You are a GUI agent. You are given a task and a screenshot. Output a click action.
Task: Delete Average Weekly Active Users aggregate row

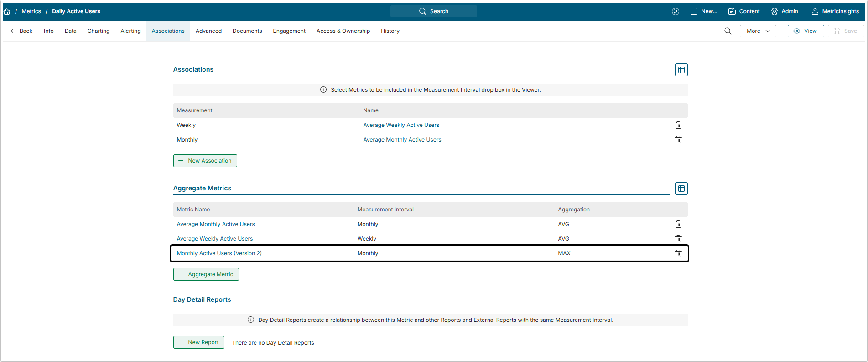tap(678, 239)
